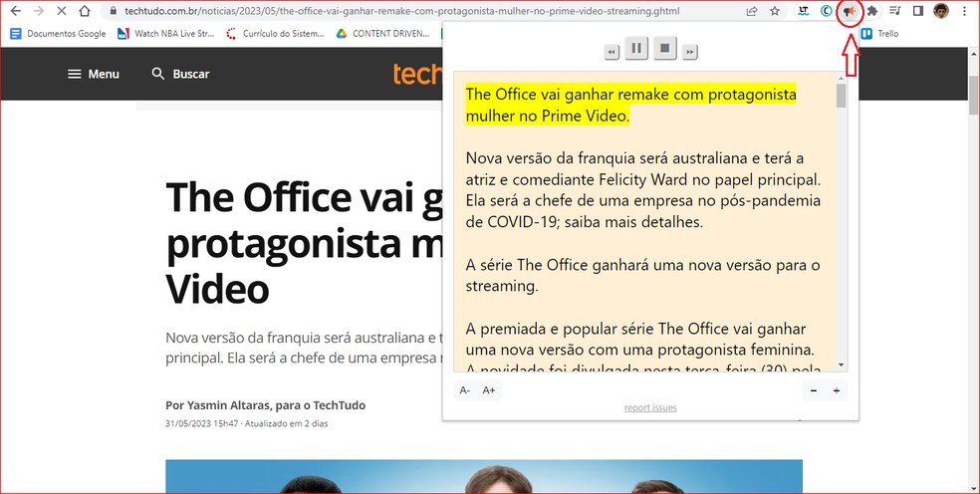Screen dimensions: 980x494
Task: Open the media control music icon
Action: point(895,11)
